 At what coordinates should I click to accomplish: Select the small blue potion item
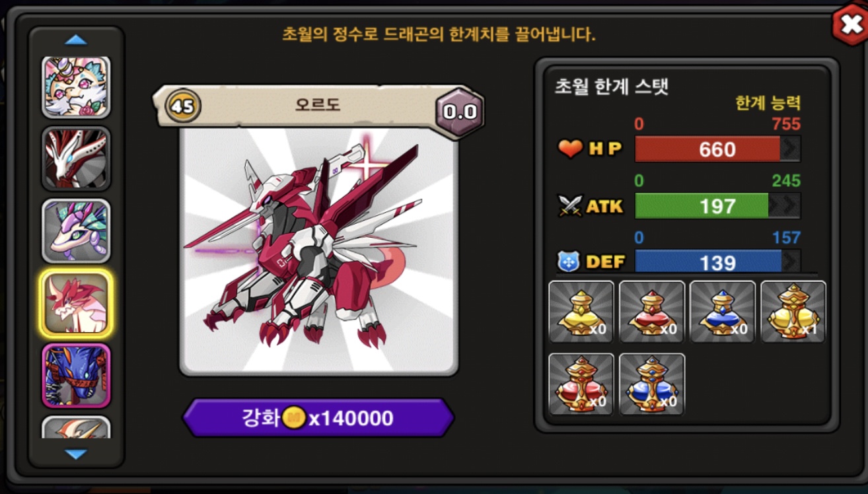[x=723, y=312]
